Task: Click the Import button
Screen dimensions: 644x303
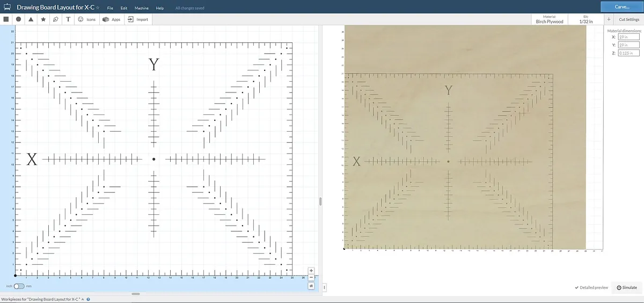Action: point(138,19)
